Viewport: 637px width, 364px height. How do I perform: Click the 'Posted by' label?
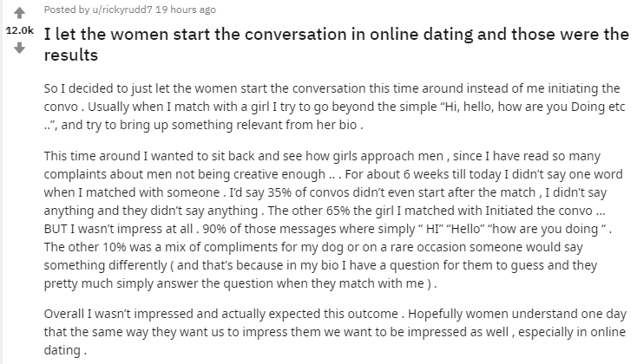(x=62, y=11)
